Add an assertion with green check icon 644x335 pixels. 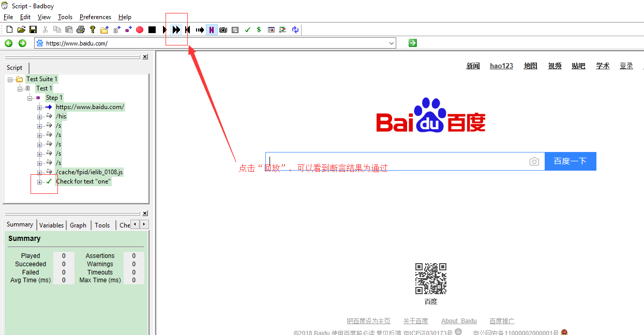click(x=247, y=30)
